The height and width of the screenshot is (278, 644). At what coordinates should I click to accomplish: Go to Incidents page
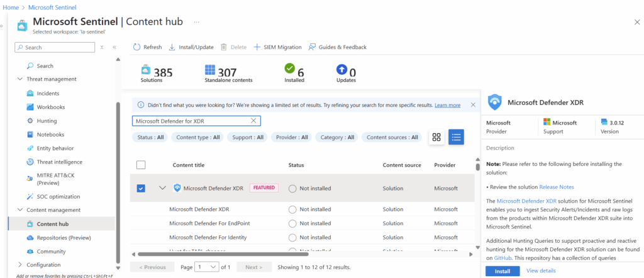pos(48,93)
